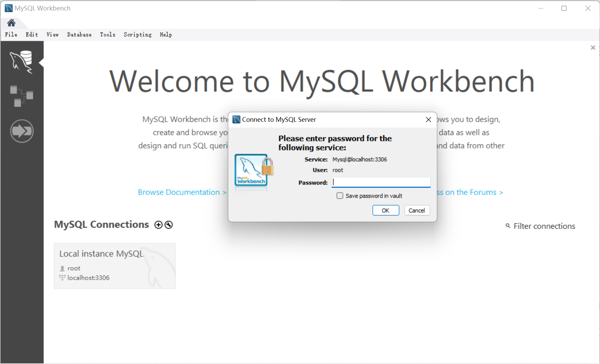600x364 pixels.
Task: Click the Mysql@localhost:3306 service value
Action: click(360, 160)
